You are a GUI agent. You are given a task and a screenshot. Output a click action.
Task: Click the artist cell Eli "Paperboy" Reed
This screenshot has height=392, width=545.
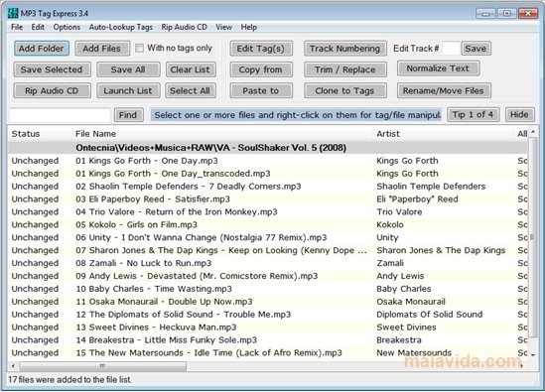[x=417, y=199]
